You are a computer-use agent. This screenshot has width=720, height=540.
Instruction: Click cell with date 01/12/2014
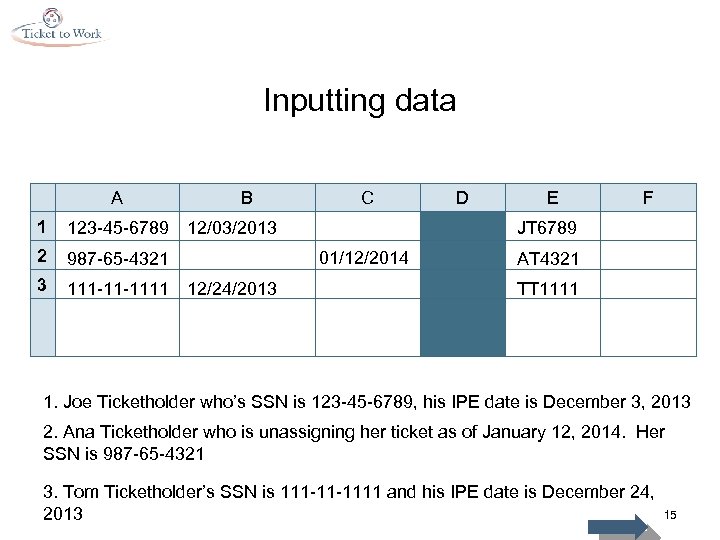[x=364, y=258]
